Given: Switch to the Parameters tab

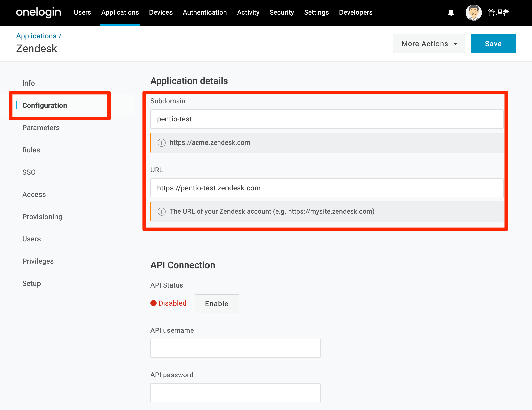Looking at the screenshot, I should (41, 128).
